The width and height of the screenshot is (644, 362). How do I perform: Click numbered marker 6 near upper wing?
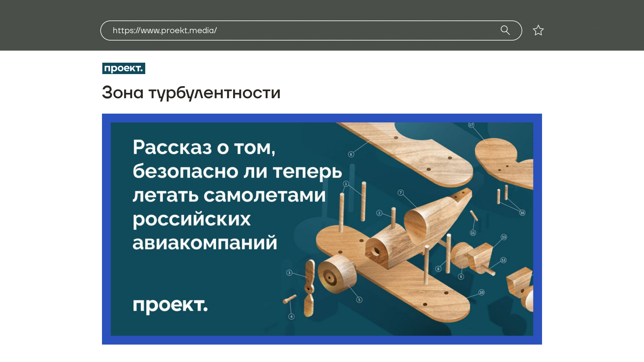(351, 154)
